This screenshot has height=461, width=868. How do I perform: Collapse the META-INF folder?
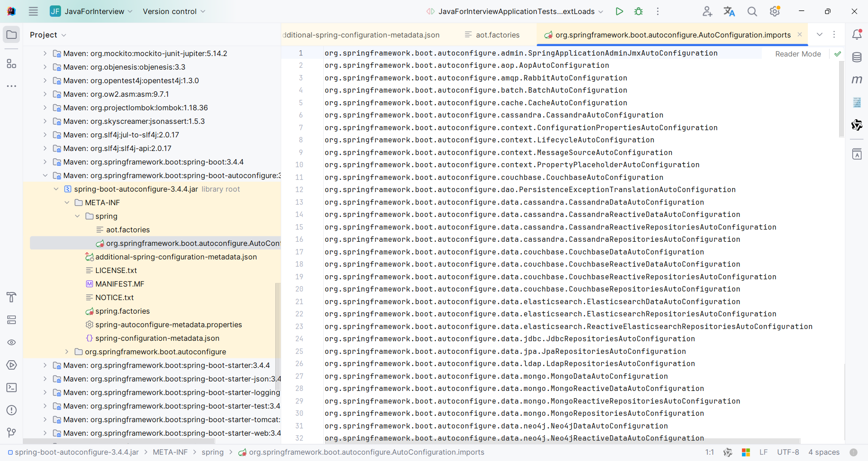click(x=67, y=202)
